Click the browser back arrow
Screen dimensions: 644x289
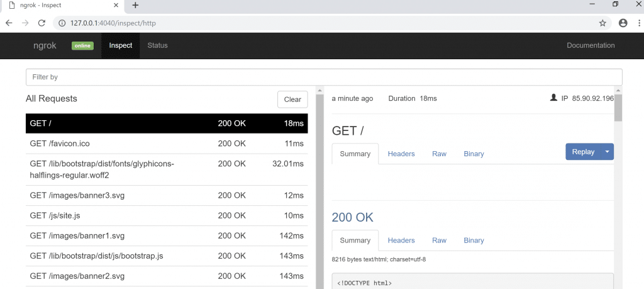9,23
